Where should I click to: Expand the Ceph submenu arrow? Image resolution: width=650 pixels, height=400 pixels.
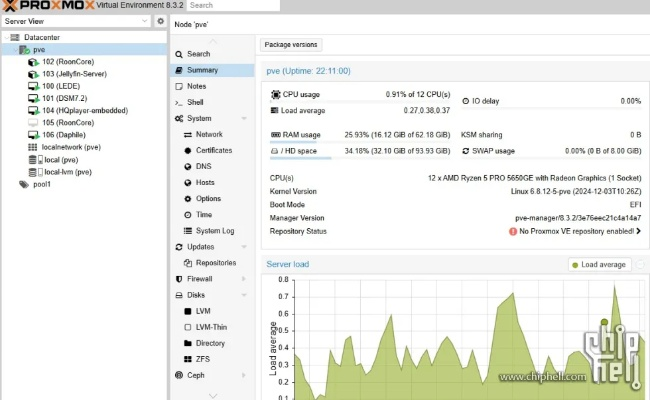[244, 375]
